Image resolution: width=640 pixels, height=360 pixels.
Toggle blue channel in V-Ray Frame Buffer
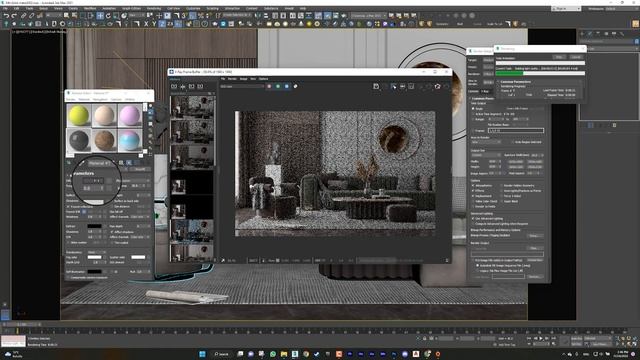click(287, 87)
